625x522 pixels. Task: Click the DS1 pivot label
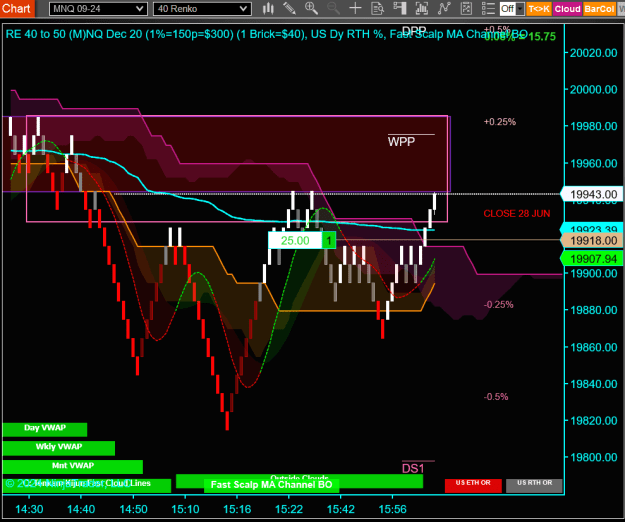[x=413, y=468]
